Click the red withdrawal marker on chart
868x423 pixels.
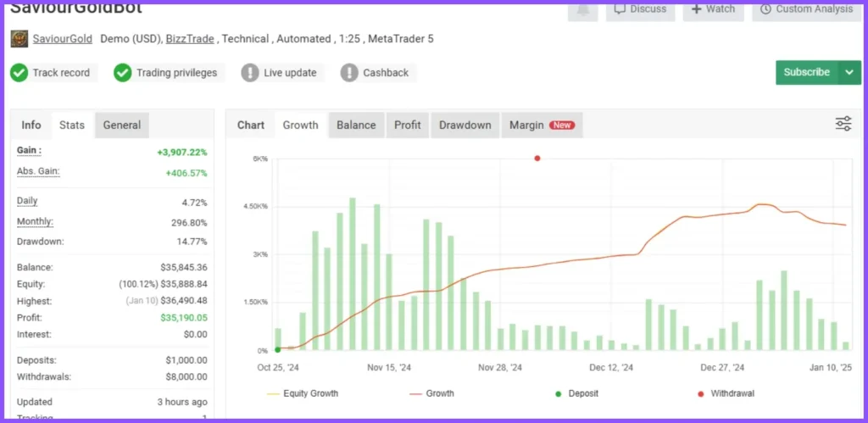(537, 159)
